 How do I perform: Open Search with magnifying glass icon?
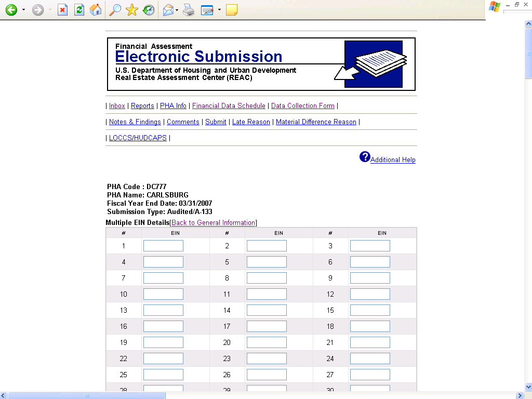(115, 10)
